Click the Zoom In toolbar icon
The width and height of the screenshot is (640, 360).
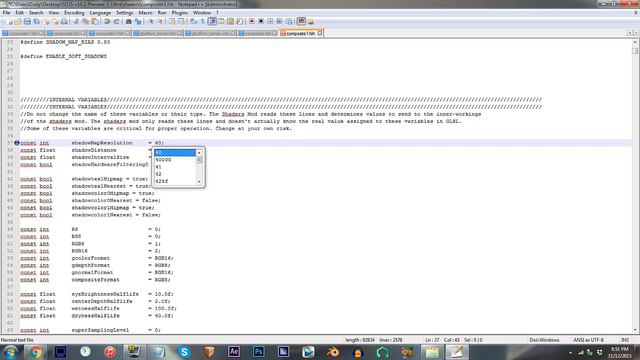151,21
